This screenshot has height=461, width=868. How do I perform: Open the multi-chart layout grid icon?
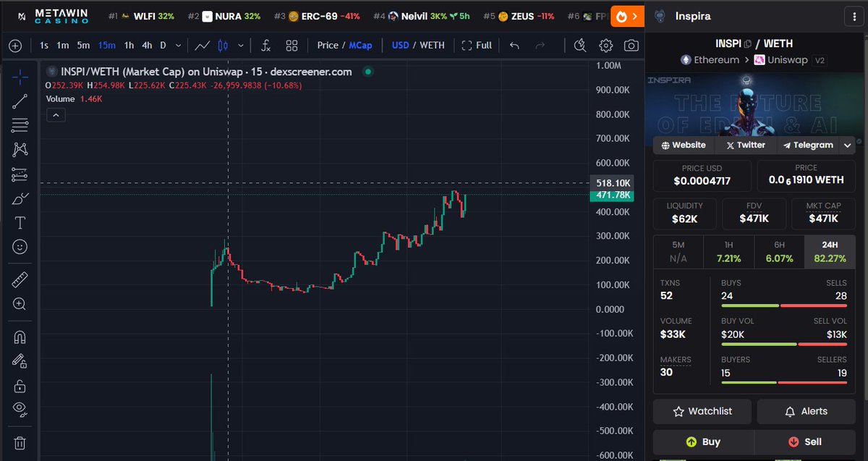292,46
